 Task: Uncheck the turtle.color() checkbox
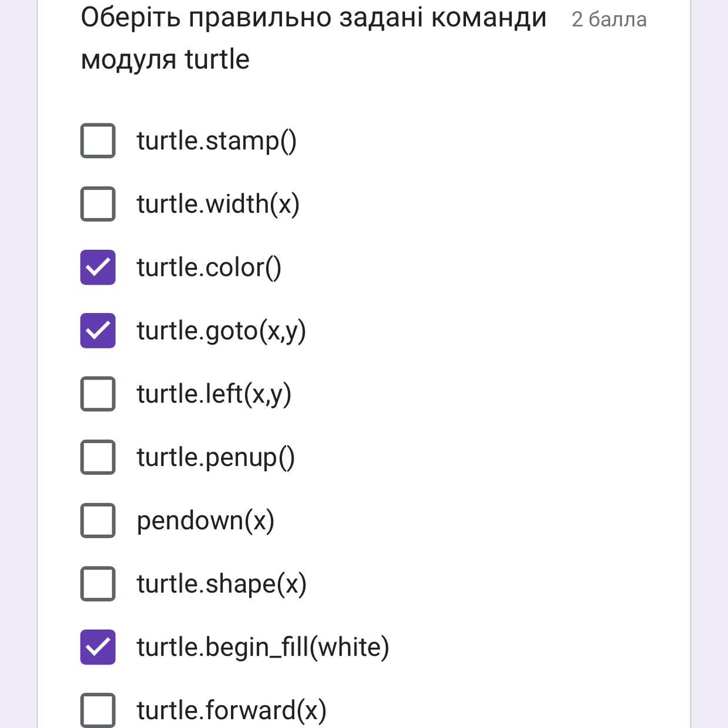pyautogui.click(x=98, y=267)
